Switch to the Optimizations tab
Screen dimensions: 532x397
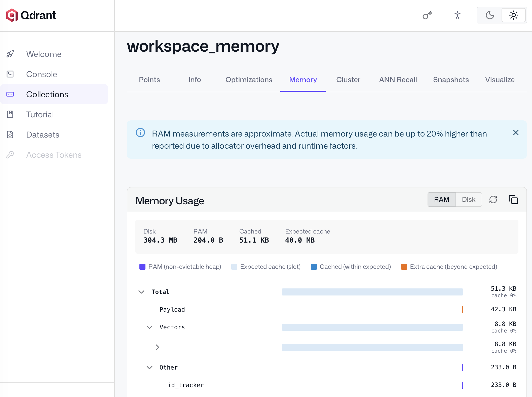coord(249,80)
